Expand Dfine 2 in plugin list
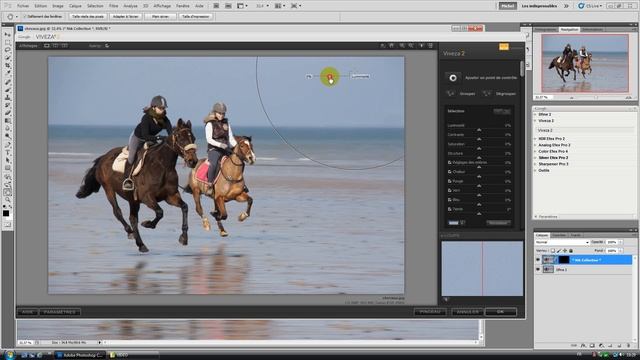The image size is (640, 360). 535,115
